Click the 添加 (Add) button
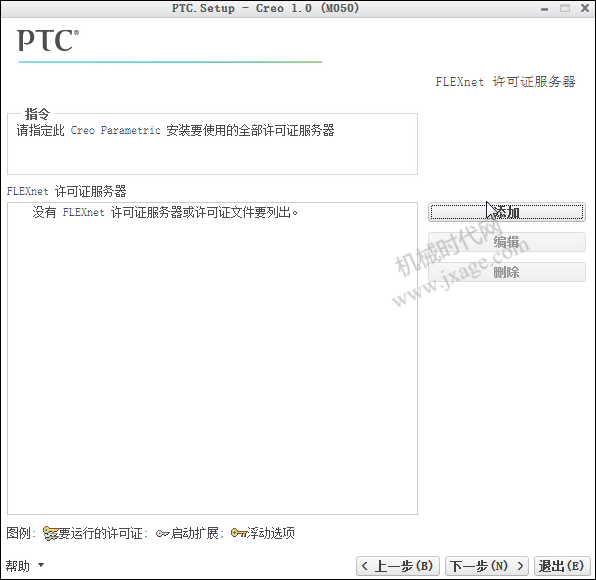596x580 pixels. (507, 212)
